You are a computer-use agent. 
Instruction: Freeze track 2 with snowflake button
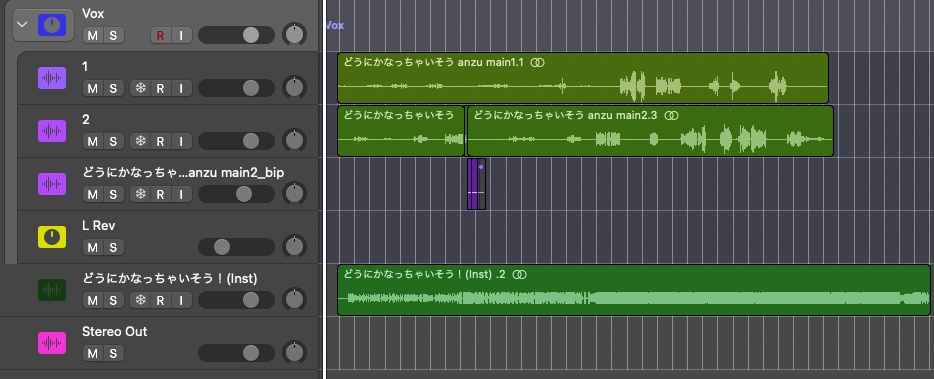(140, 141)
